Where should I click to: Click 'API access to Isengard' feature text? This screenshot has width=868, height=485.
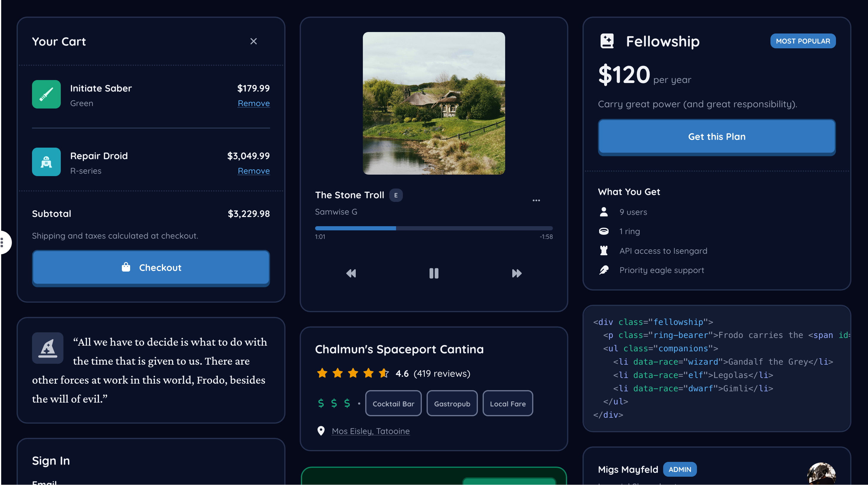point(663,251)
